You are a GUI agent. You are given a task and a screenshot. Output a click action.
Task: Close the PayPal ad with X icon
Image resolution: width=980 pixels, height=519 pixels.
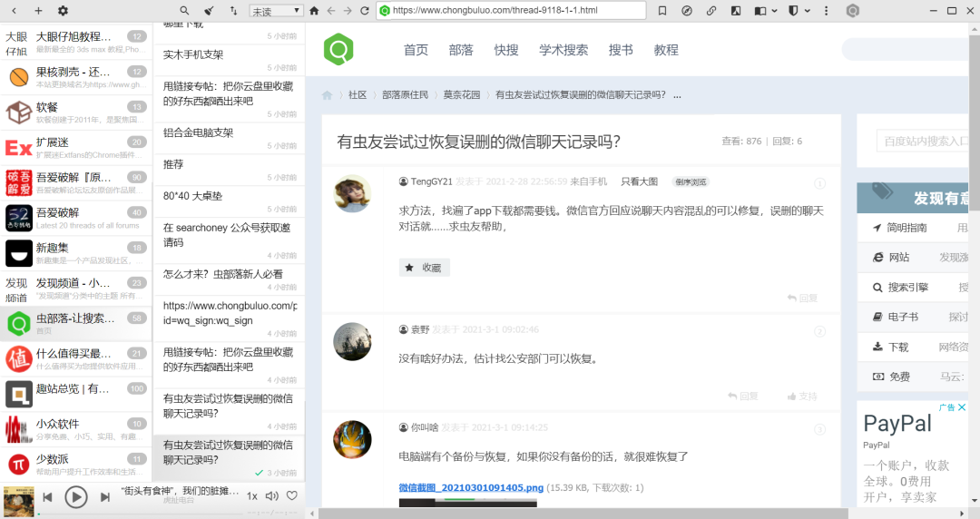click(x=962, y=407)
